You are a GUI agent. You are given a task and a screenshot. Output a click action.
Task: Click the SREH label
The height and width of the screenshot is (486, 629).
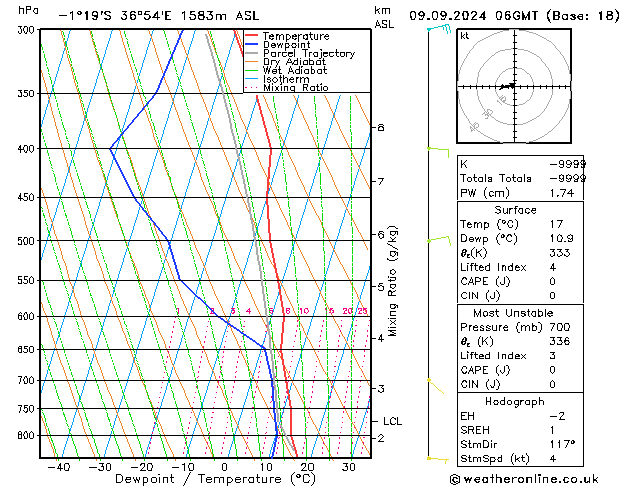475,430
